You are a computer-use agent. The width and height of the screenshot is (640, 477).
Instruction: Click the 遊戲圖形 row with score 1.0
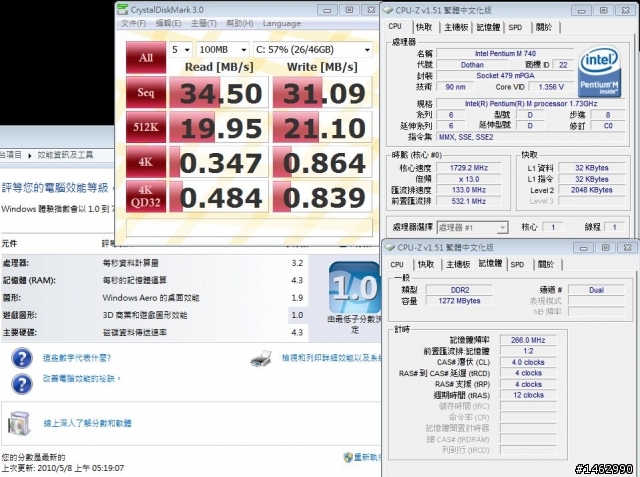click(x=154, y=315)
